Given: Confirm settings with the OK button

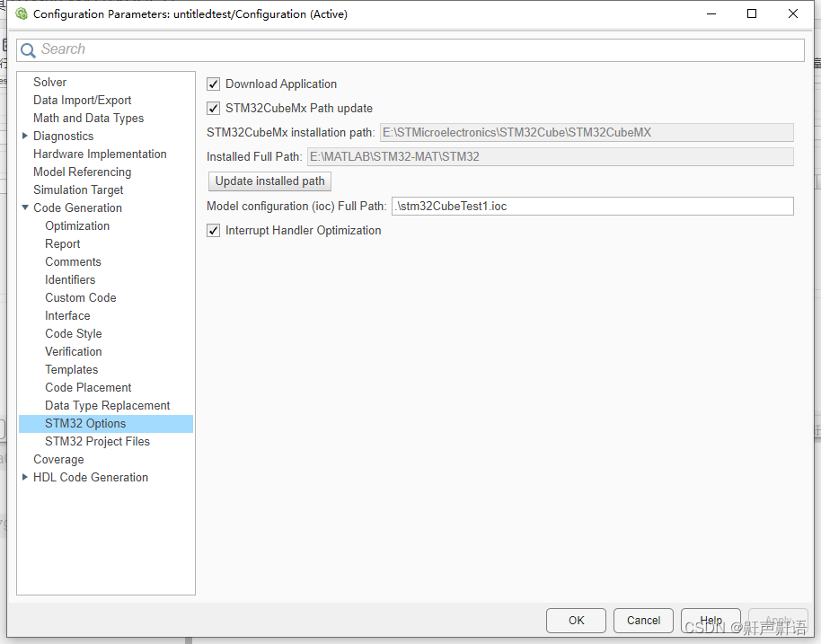Looking at the screenshot, I should [x=576, y=620].
